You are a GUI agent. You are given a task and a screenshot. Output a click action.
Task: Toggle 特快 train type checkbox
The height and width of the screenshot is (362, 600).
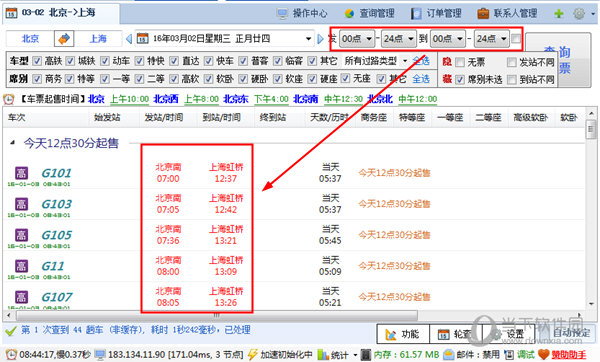(139, 61)
